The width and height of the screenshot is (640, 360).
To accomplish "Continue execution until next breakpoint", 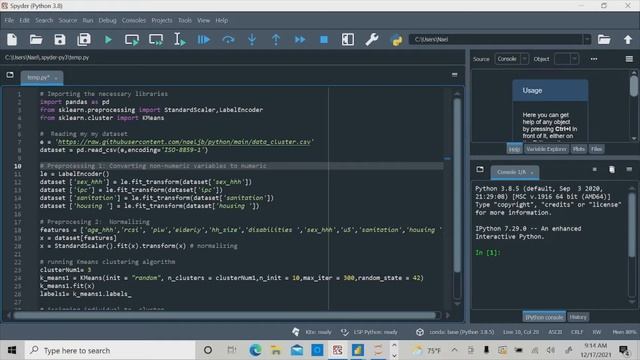I will tap(300, 40).
